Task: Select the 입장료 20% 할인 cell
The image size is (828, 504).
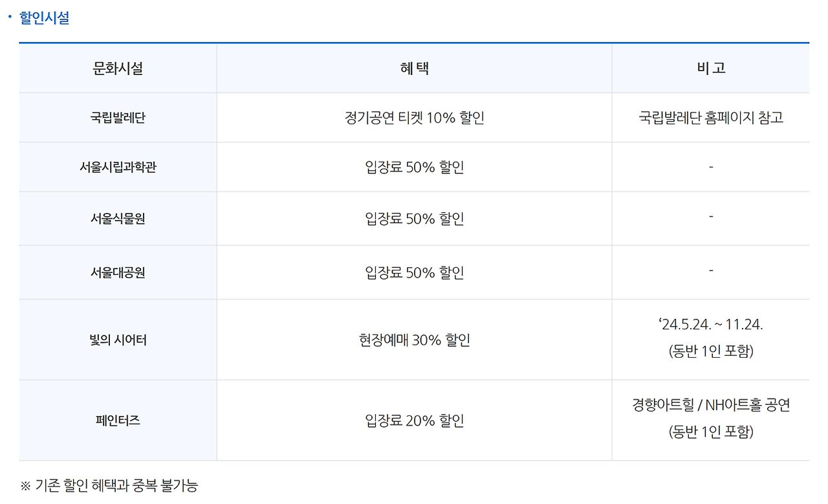Action: click(x=414, y=421)
